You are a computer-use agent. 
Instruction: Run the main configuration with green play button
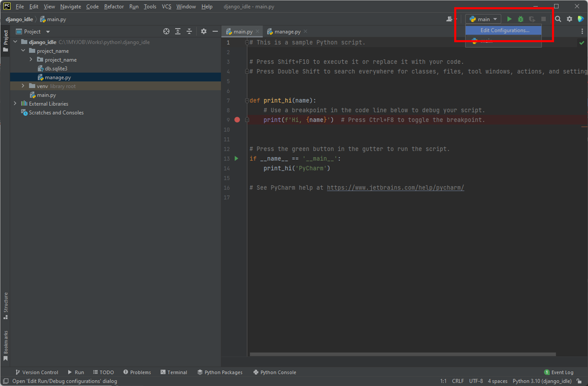509,19
